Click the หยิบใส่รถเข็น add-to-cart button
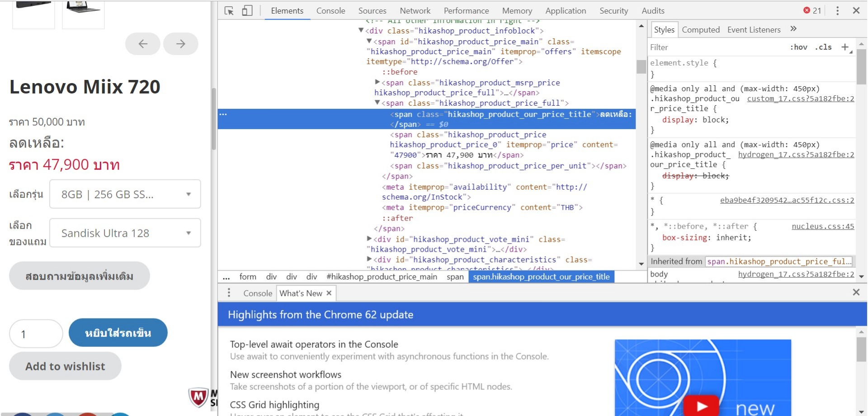 click(x=118, y=333)
